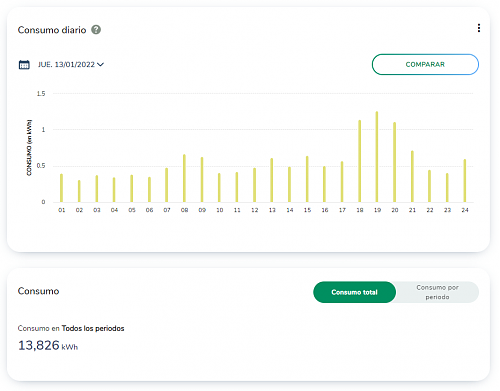Click the bar for hour 21
500x391 pixels.
(x=412, y=176)
